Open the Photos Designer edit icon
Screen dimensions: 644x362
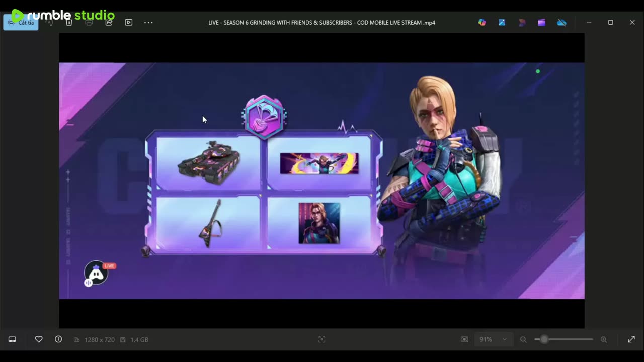pyautogui.click(x=502, y=23)
